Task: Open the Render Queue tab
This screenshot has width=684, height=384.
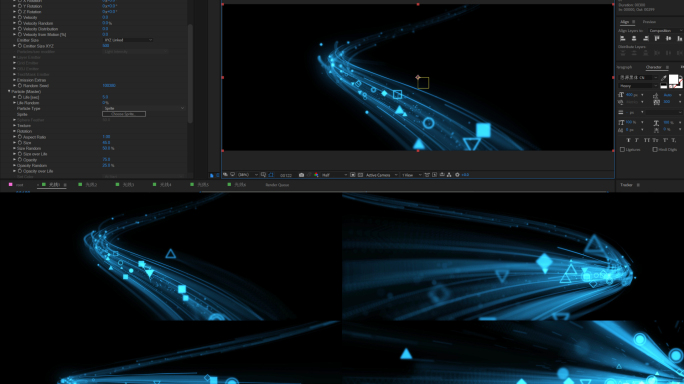Action: pos(277,185)
